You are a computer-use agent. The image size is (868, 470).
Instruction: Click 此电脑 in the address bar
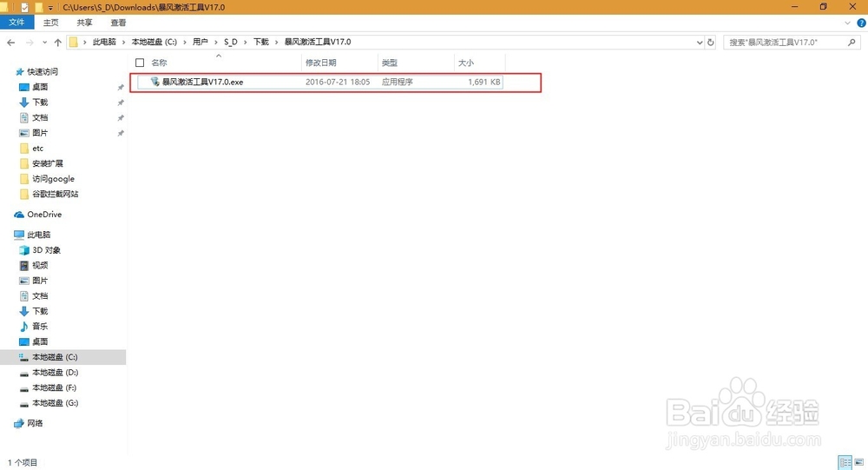click(x=105, y=42)
